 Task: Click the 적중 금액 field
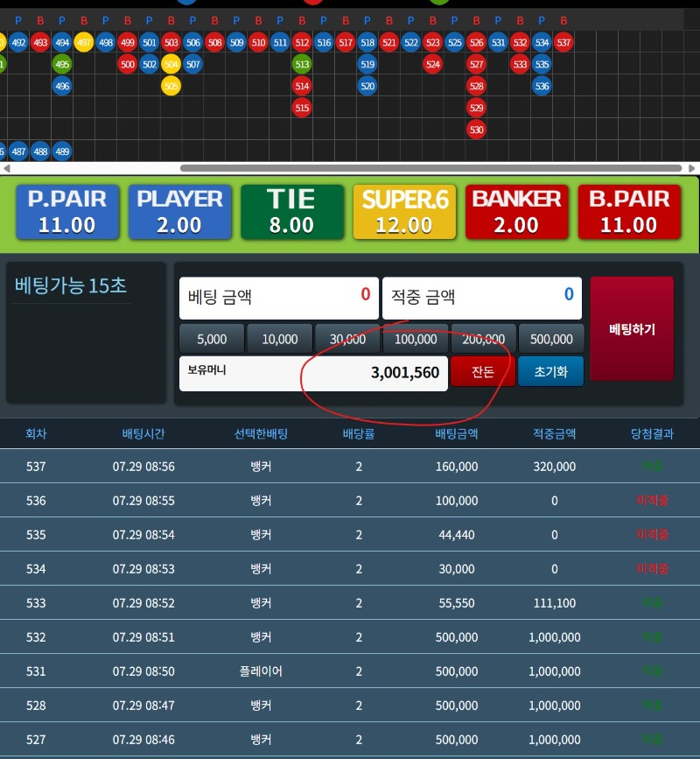pos(482,298)
